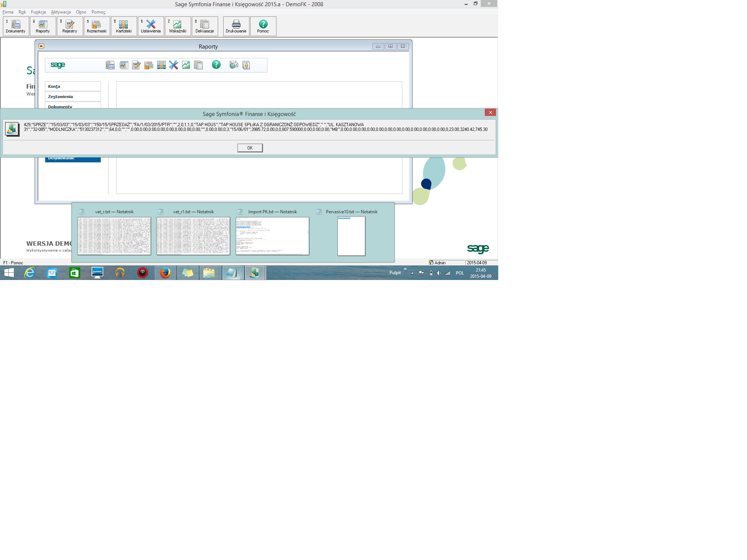Click the Drukowanie printer button
747x560 pixels.
236,26
